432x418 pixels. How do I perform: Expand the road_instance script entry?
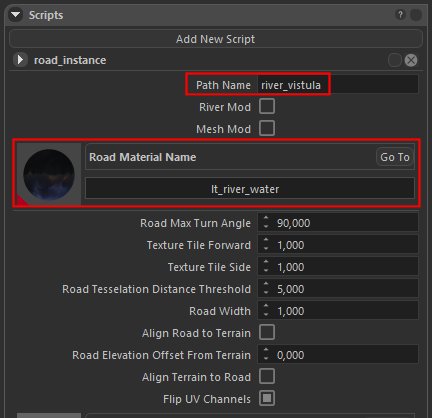[x=20, y=60]
